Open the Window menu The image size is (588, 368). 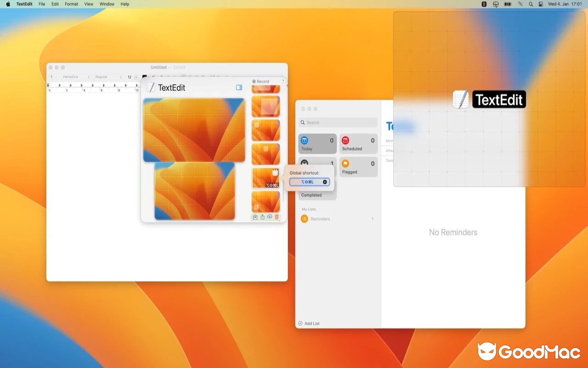point(107,4)
